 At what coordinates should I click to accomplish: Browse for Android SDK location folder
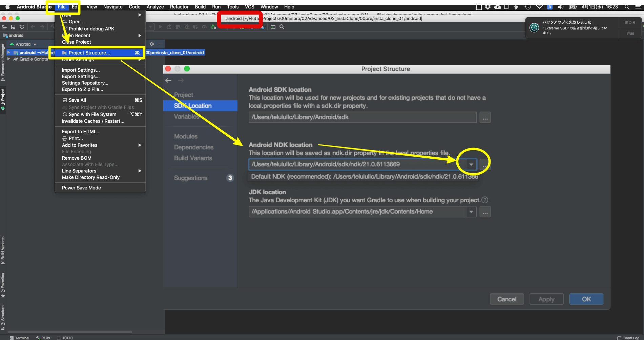click(485, 117)
